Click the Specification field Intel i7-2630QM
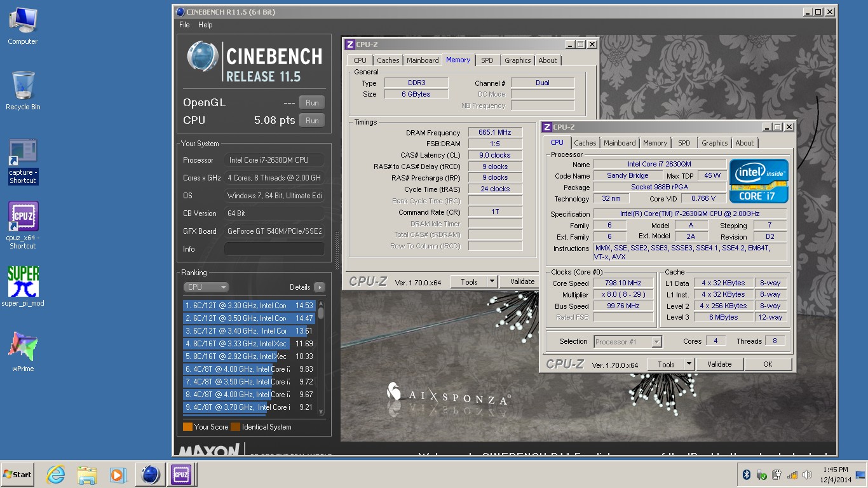Image resolution: width=868 pixels, height=488 pixels. [689, 213]
